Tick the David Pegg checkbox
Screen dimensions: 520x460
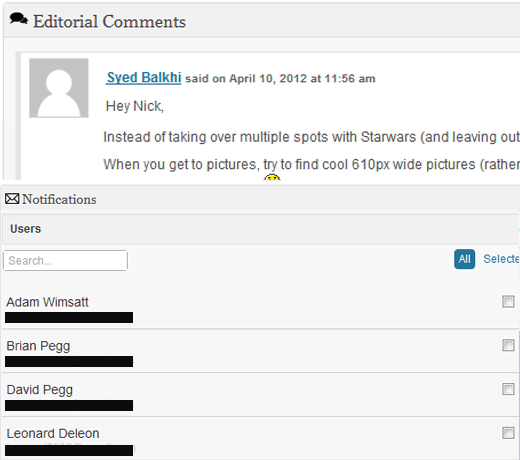[x=508, y=389]
